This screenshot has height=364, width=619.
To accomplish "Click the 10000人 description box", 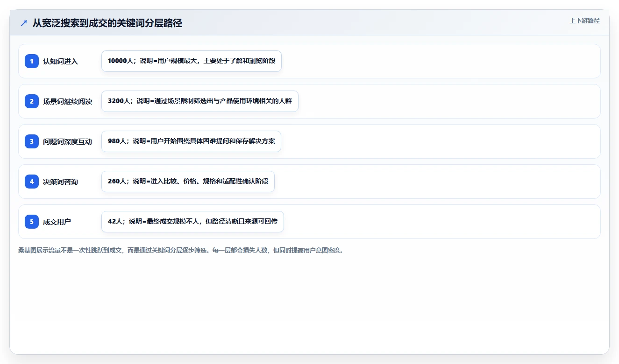I will tap(192, 61).
